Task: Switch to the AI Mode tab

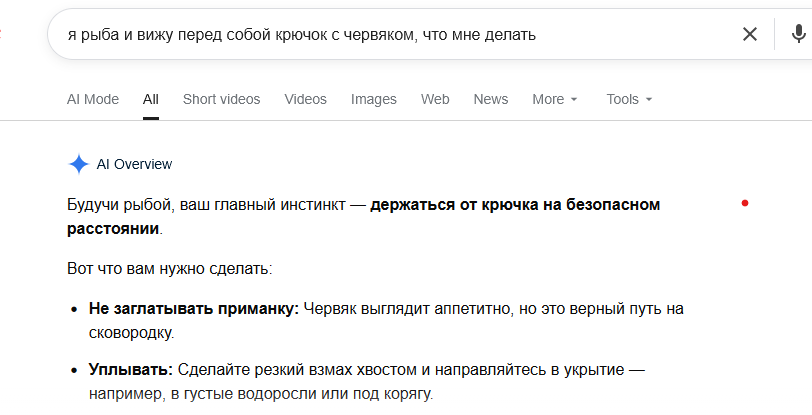Action: point(93,99)
